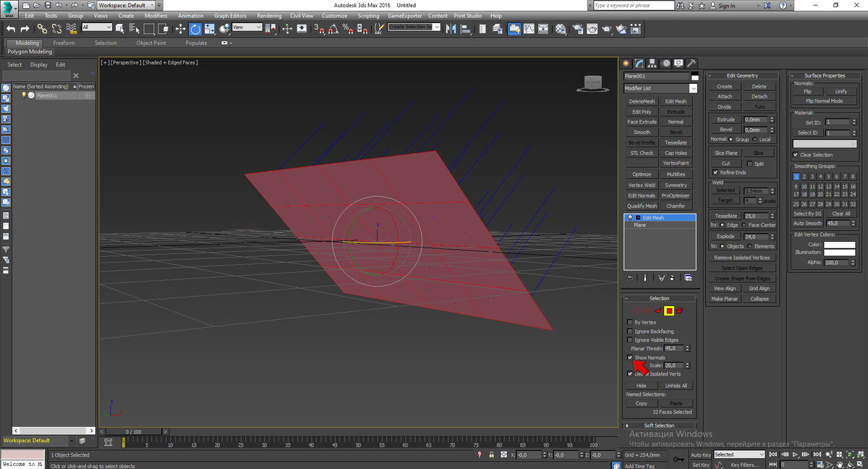Activate the Select and Rotate tool

tap(195, 29)
